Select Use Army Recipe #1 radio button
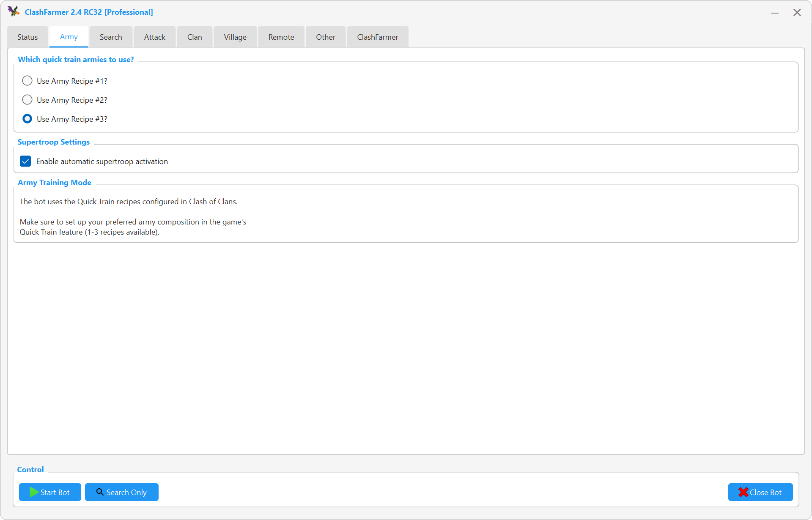The width and height of the screenshot is (812, 520). pos(27,81)
